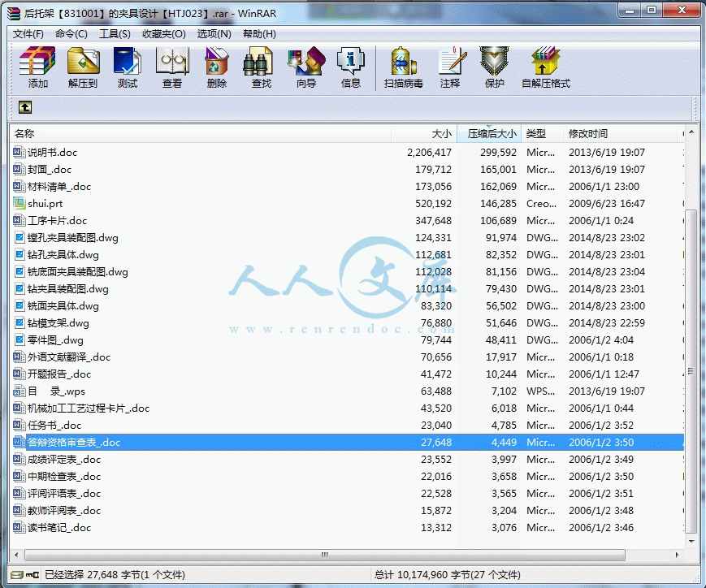Viewport: 706px width, 588px height.
Task: Click the WPS icon of 目 录_.wps
Action: pyautogui.click(x=19, y=391)
